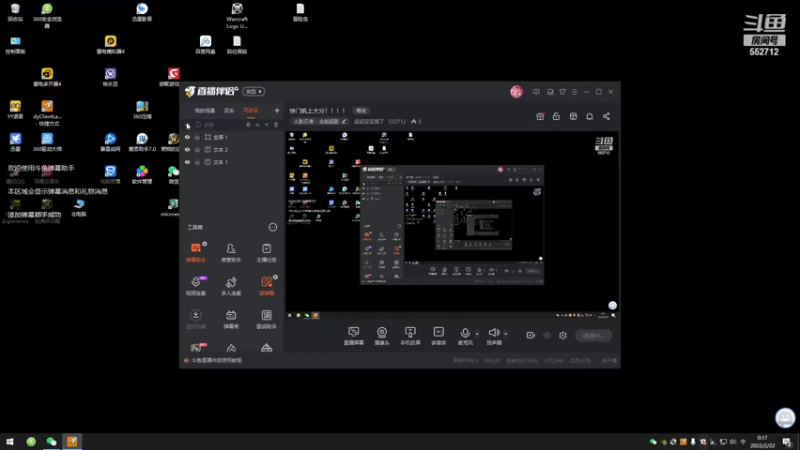The image size is (800, 450).
Task: Move source up with the up arrow
Action: tap(258, 124)
